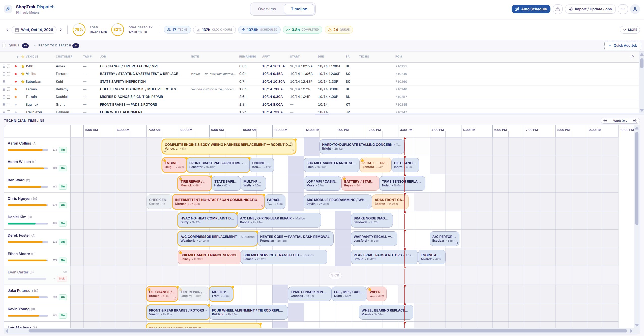Click note icon on Intermittent No-Start job
Screen dimensions: 644x336
pos(261,206)
